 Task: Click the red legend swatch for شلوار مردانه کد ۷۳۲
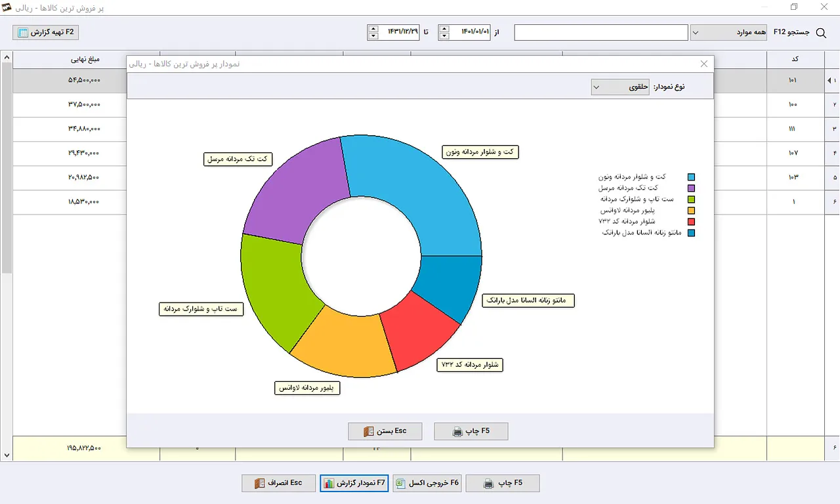691,222
